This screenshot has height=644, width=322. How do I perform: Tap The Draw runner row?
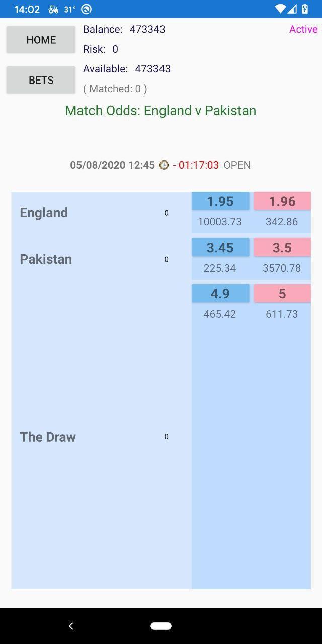click(x=48, y=437)
